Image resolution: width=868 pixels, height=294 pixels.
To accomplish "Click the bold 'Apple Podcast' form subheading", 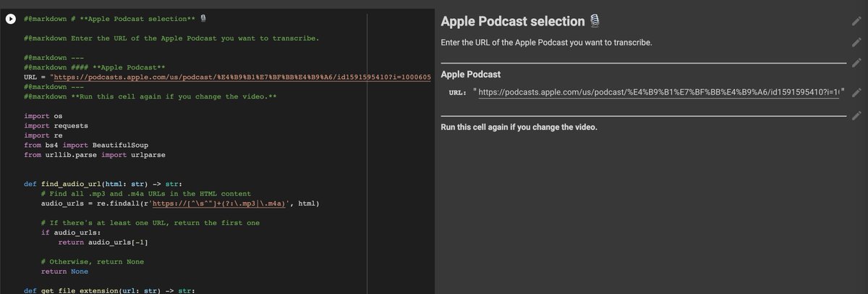I will [470, 75].
